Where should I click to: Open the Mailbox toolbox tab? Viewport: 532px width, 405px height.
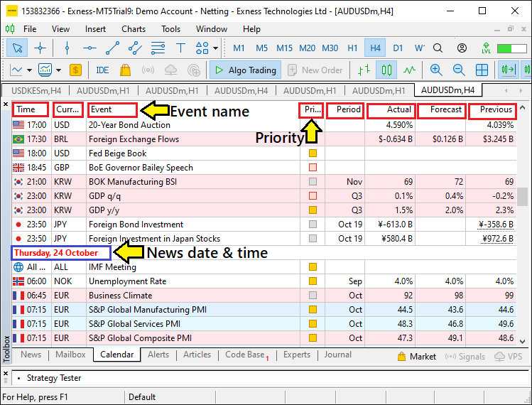[x=70, y=355]
